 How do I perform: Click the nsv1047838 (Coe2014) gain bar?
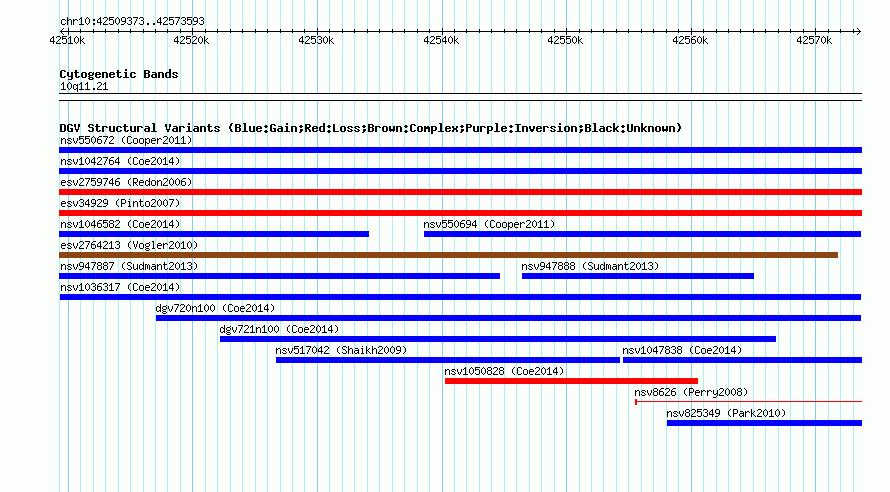tap(742, 360)
